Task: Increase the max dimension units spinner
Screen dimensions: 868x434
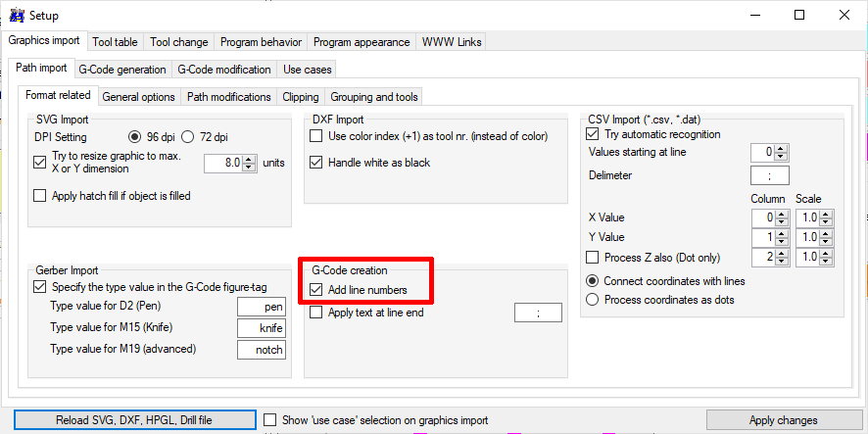Action: (x=249, y=159)
